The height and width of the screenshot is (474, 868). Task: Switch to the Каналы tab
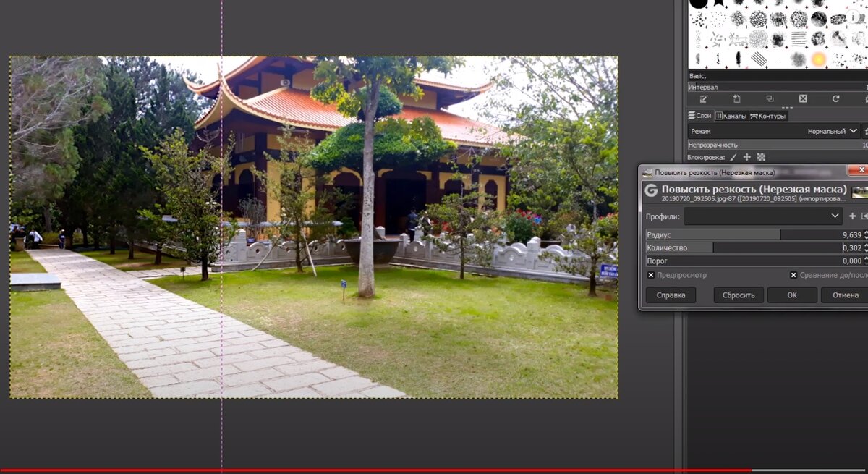pos(731,116)
